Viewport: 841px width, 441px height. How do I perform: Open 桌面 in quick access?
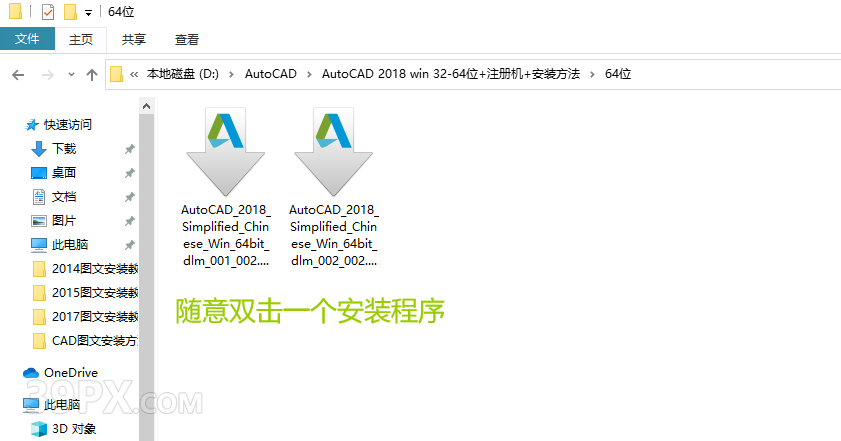click(x=64, y=173)
